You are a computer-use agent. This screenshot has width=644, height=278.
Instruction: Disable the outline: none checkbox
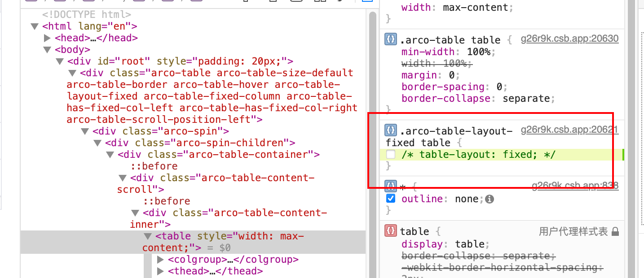pos(390,199)
